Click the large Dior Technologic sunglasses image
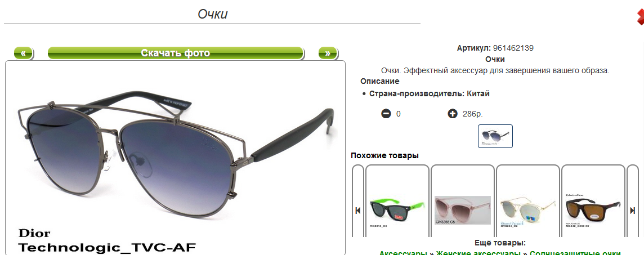The height and width of the screenshot is (255, 644). pyautogui.click(x=176, y=158)
